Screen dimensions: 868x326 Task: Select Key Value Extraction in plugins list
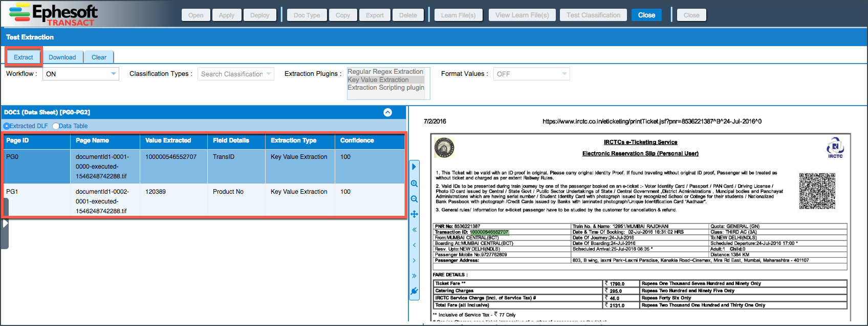pos(385,79)
